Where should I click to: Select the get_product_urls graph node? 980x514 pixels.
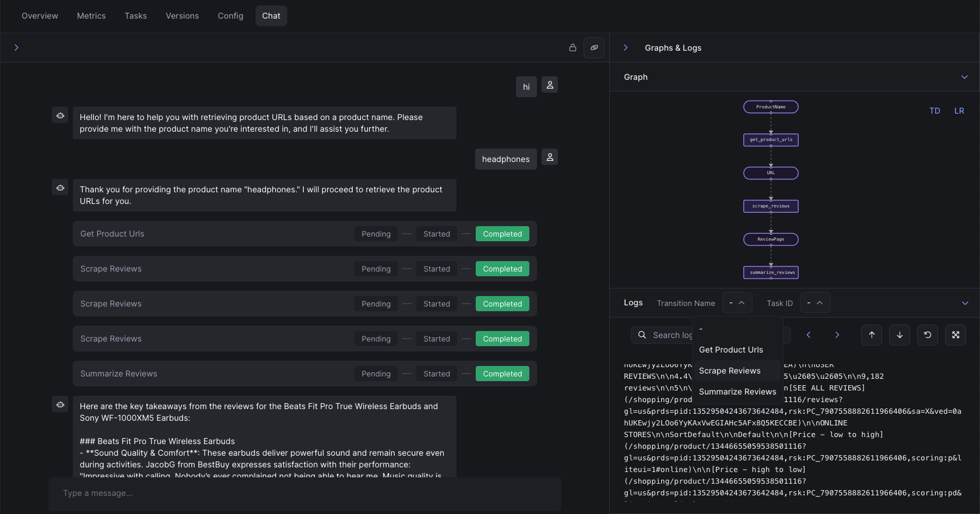[x=771, y=140]
